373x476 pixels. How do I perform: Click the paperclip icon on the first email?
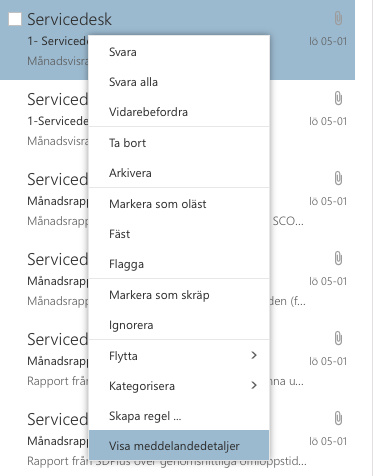point(338,18)
